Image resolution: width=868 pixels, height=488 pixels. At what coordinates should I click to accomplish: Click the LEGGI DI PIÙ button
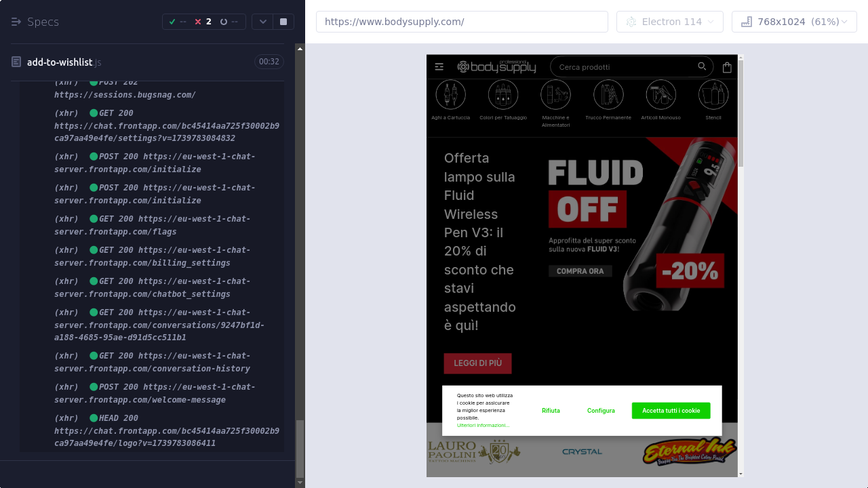[x=477, y=363]
